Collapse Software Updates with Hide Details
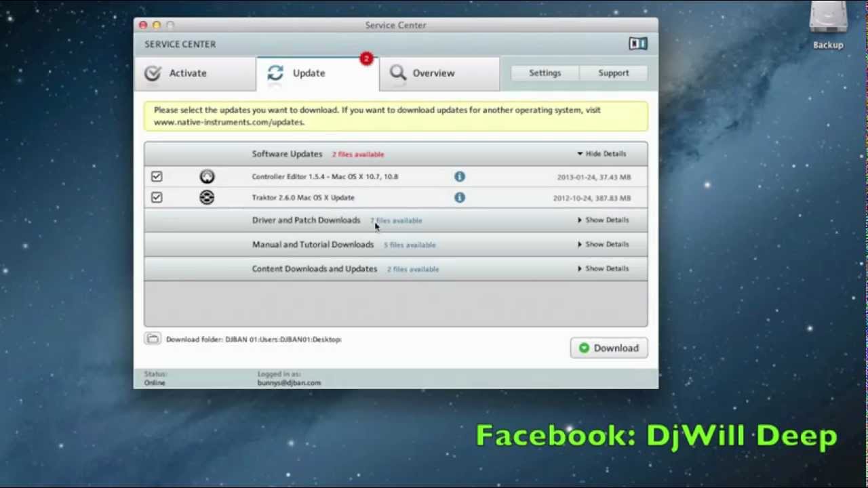The height and width of the screenshot is (488, 868). tap(602, 154)
